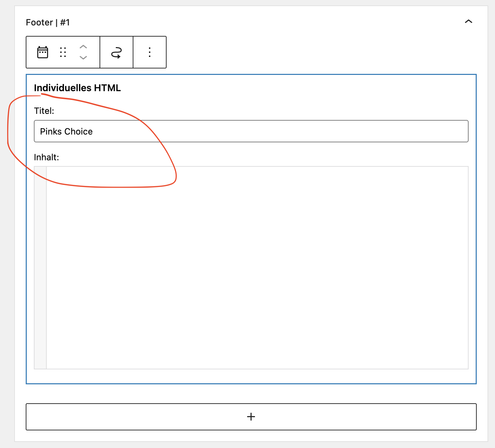
Task: Click the plus icon below the HTML widget
Action: click(251, 417)
